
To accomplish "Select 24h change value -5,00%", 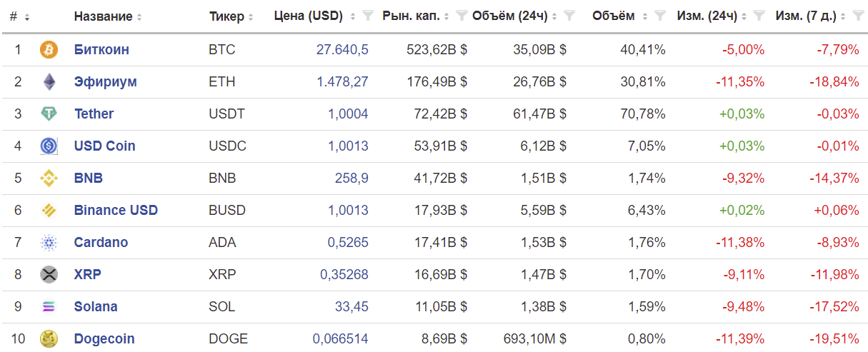I will 743,50.
